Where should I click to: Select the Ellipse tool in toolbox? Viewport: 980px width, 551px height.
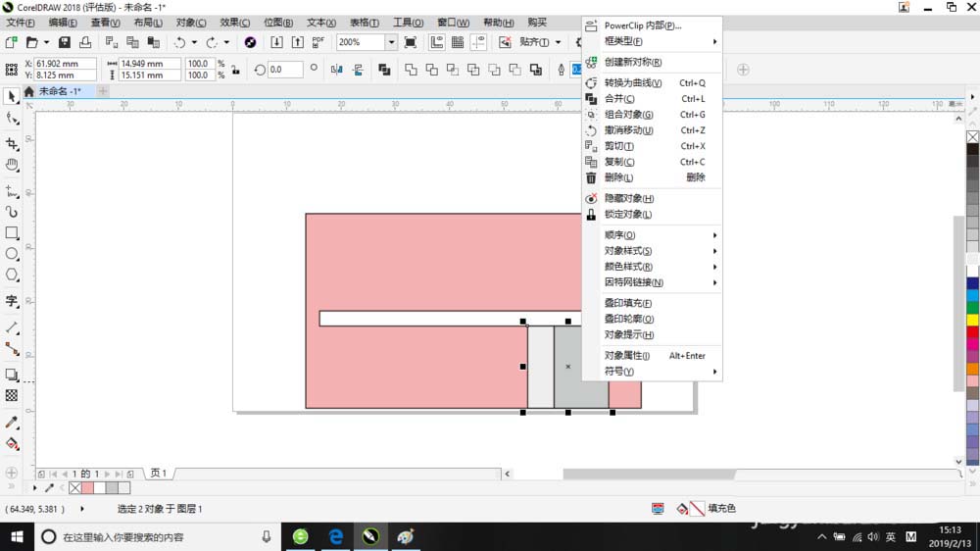(12, 254)
